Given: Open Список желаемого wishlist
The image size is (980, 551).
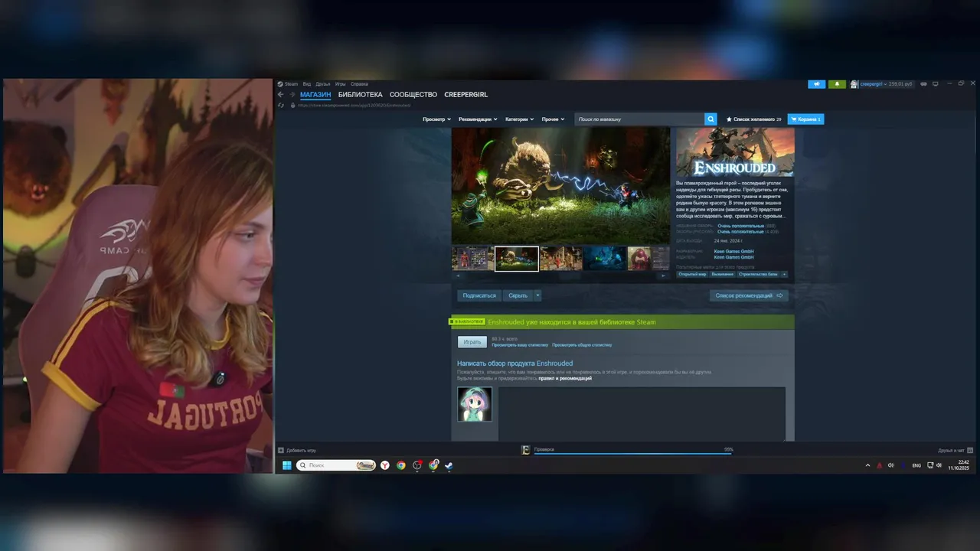Looking at the screenshot, I should (753, 119).
